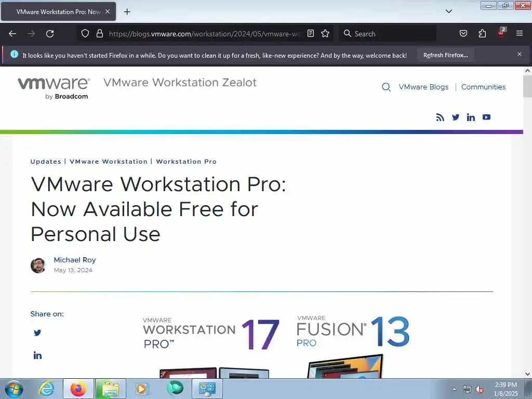Click the VMware by Broadcom logo
The width and height of the screenshot is (532, 399).
coord(54,88)
